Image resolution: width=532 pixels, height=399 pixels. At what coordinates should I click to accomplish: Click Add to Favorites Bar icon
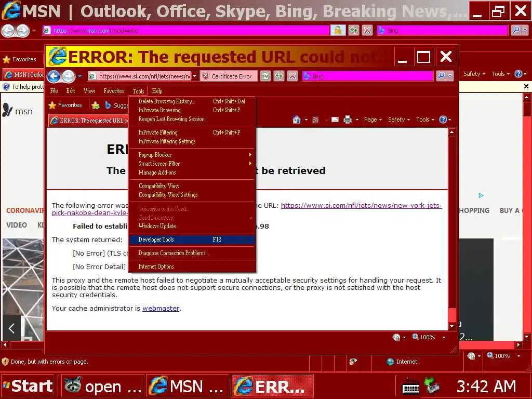[x=96, y=105]
